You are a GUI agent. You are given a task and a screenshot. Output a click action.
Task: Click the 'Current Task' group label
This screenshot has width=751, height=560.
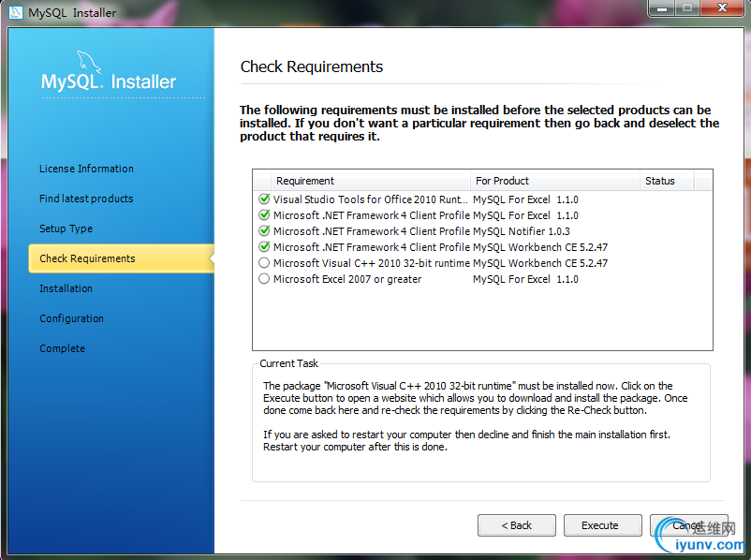[x=288, y=363]
